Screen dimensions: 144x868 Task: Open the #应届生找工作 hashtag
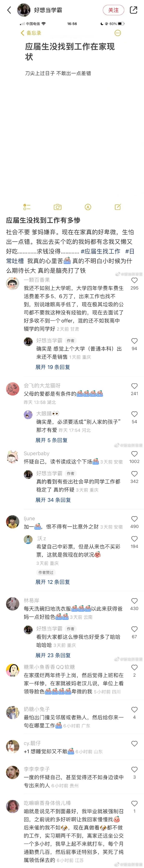(100, 251)
